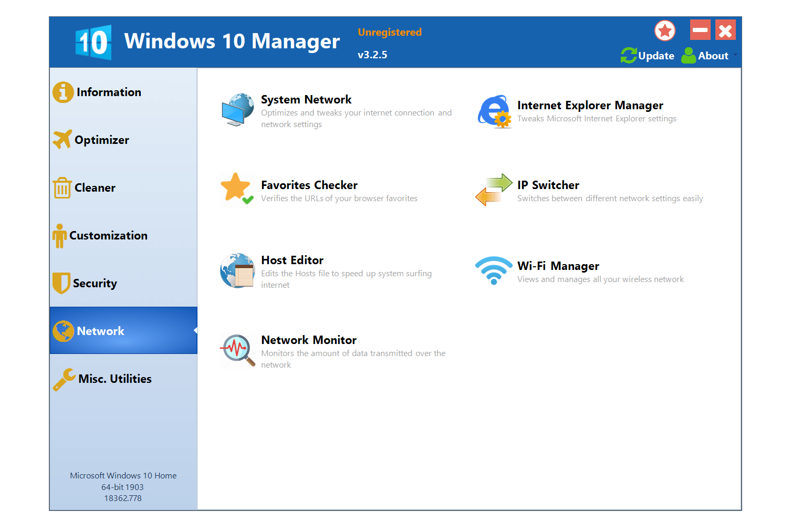
Task: Expand the About dropdown arrow
Action: pyautogui.click(x=735, y=55)
